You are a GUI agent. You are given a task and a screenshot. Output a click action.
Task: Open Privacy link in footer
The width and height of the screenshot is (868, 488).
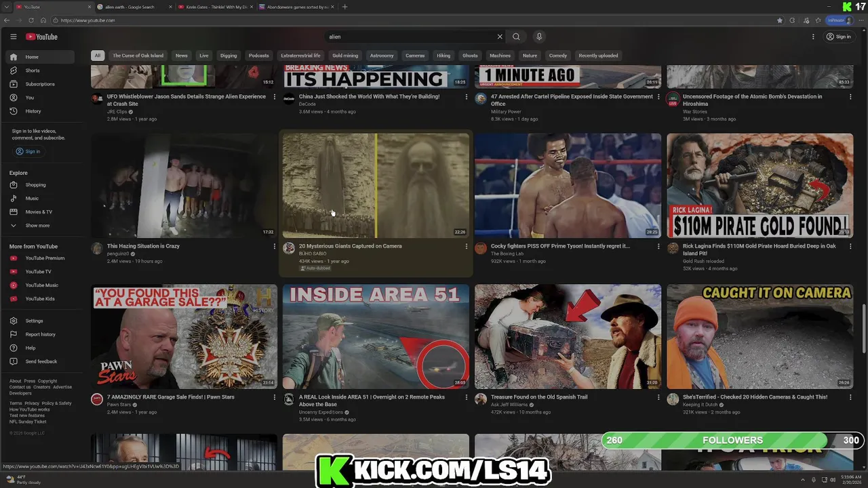[x=32, y=403]
